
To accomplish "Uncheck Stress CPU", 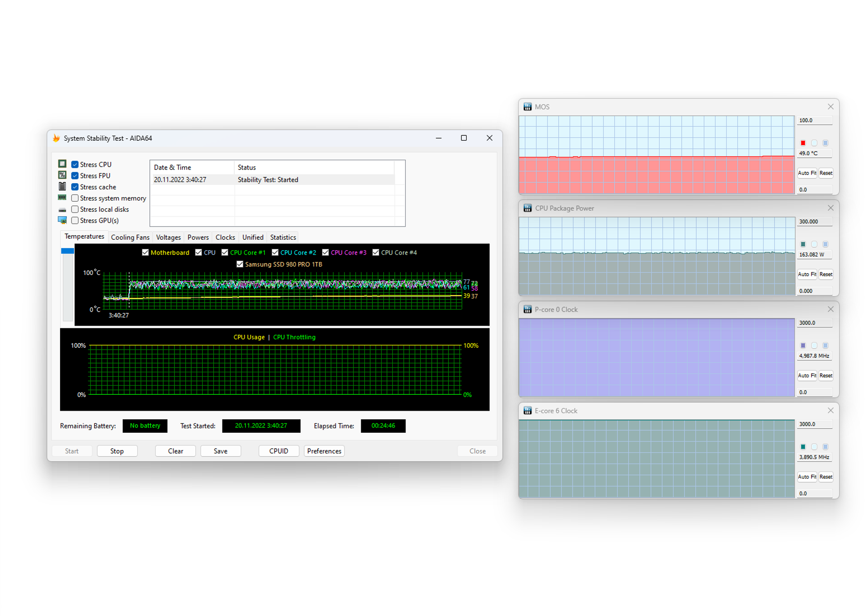I will point(75,165).
